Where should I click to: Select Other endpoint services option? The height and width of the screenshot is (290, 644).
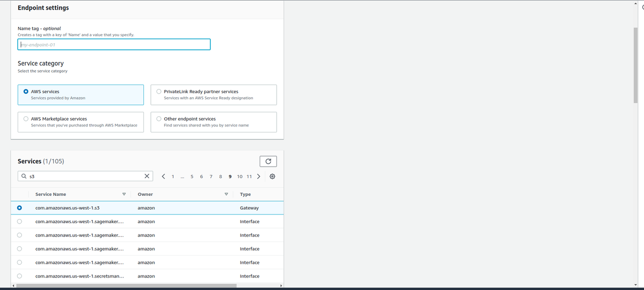(213, 122)
